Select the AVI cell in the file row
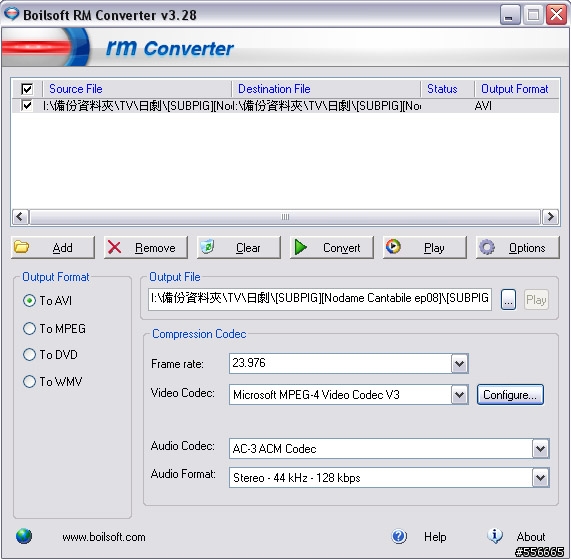The height and width of the screenshot is (560, 571). click(x=483, y=106)
